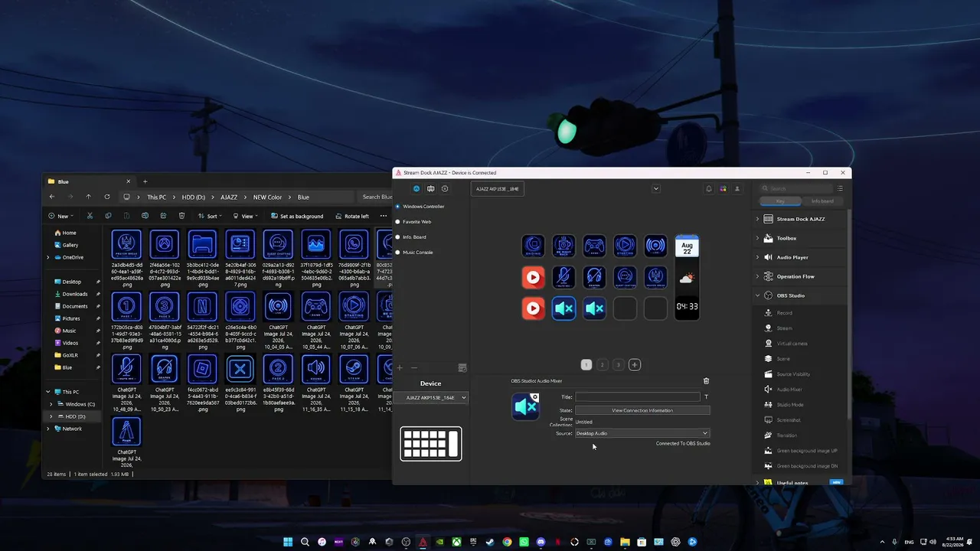Select the game controller key on the deck
Image resolution: width=980 pixels, height=551 pixels.
point(594,246)
